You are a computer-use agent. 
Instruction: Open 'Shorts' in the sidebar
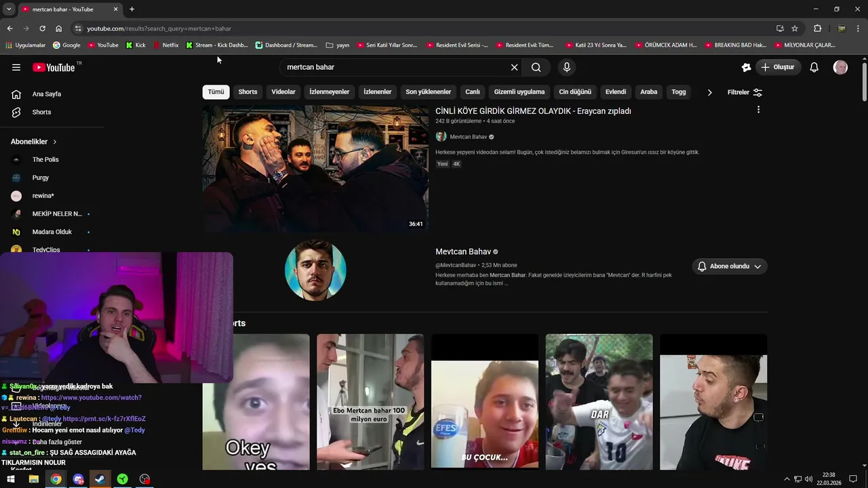[41, 112]
